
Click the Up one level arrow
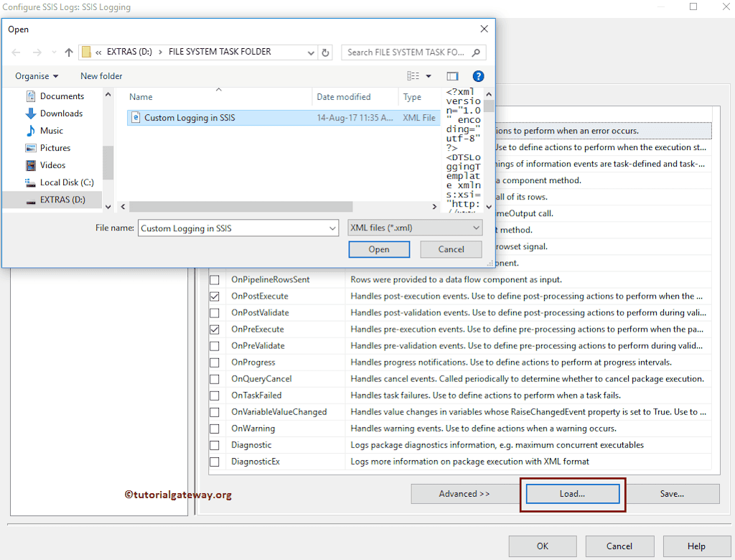pyautogui.click(x=67, y=52)
